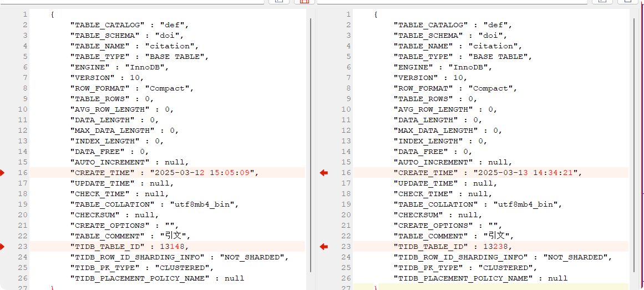Click "INDEX_LENGTH" line in left pane
644x290 pixels.
coord(117,141)
